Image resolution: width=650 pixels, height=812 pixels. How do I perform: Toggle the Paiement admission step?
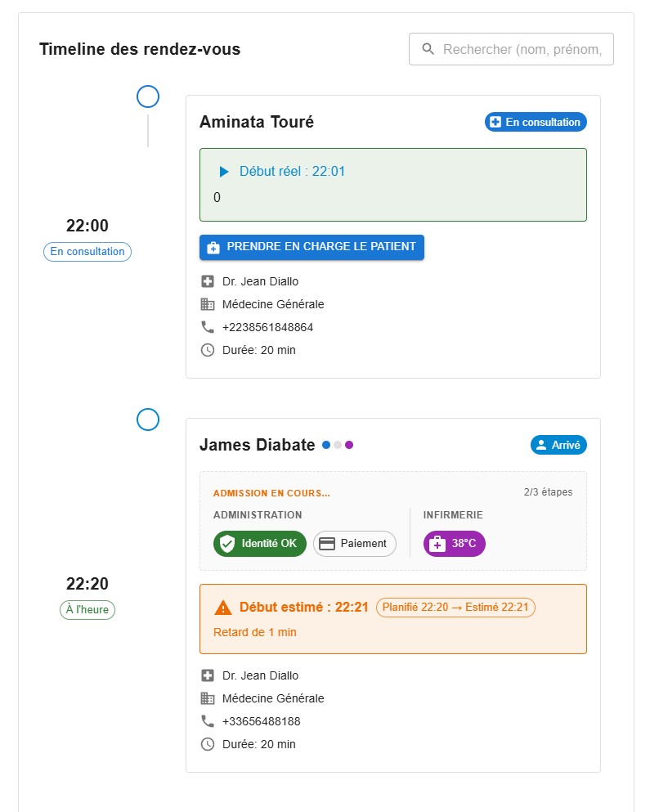click(x=354, y=544)
